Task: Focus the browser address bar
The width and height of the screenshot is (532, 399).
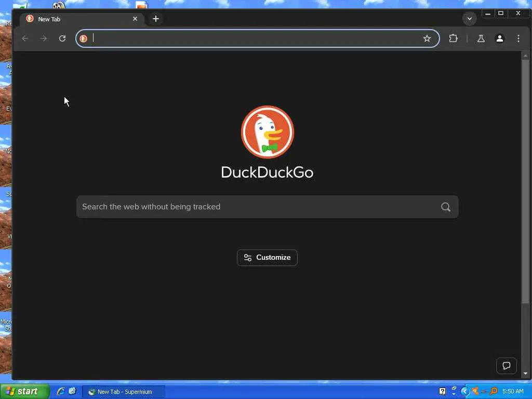Action: coord(257,38)
